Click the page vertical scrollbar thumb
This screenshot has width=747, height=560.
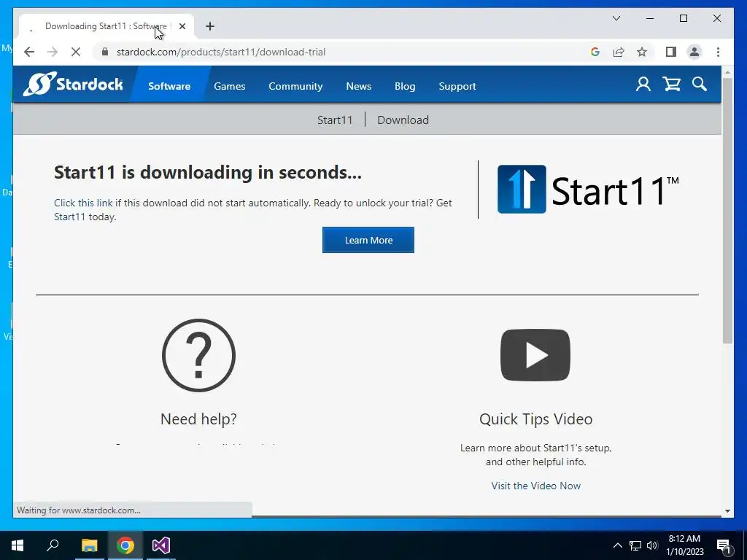[727, 211]
